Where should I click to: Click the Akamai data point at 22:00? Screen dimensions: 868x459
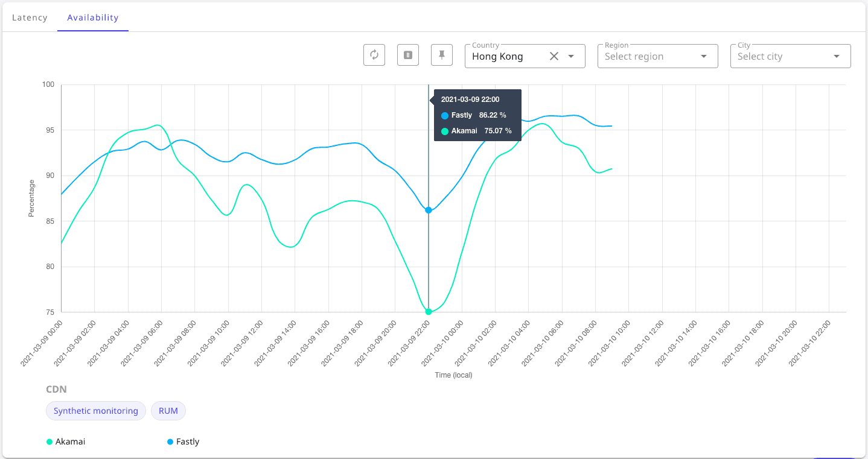[x=429, y=312]
